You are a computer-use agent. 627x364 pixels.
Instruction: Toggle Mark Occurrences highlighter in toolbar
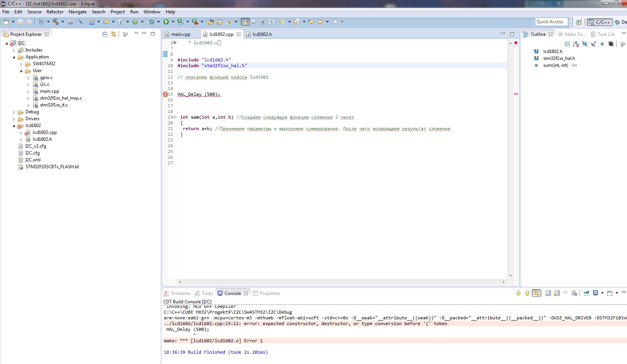click(x=245, y=22)
